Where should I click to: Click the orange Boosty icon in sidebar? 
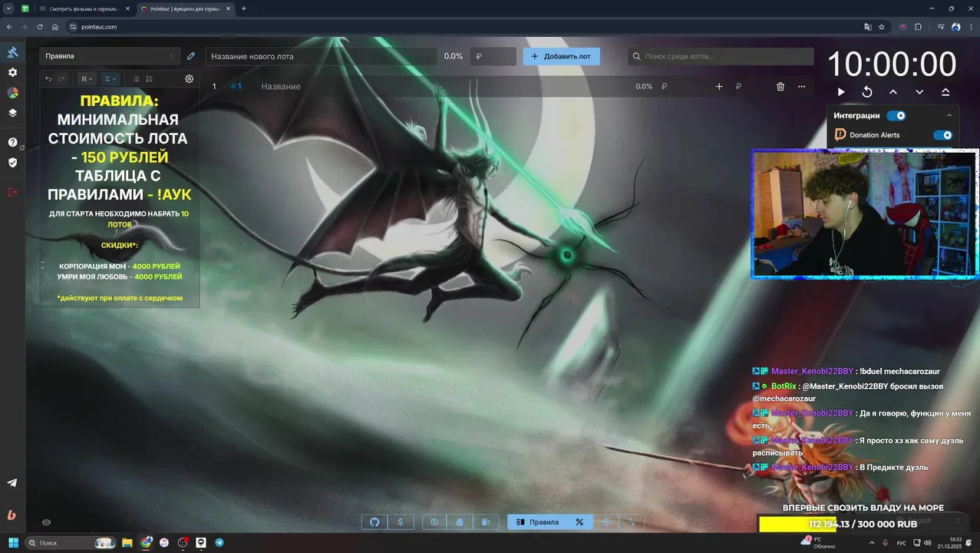(12, 515)
